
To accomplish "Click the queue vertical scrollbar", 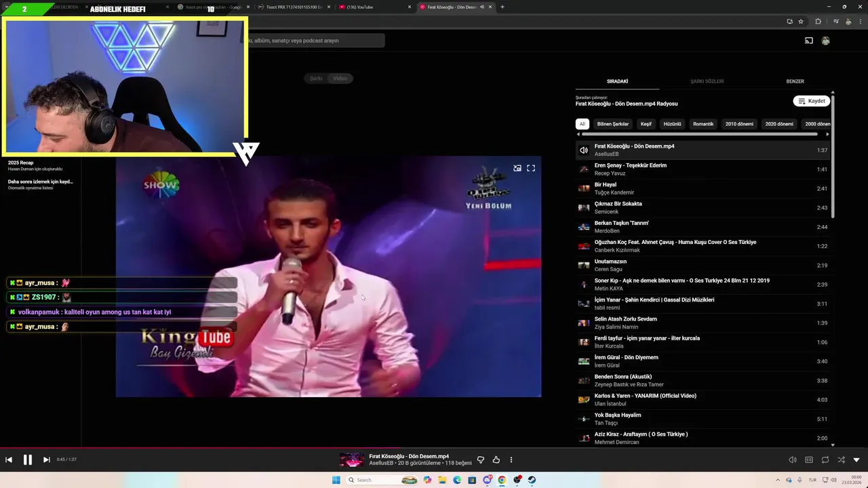I will point(833,156).
